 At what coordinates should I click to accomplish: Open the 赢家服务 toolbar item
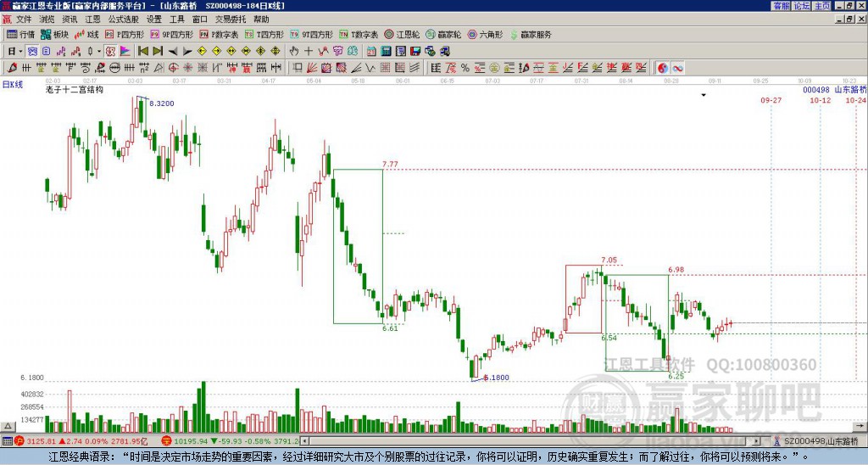(x=531, y=34)
